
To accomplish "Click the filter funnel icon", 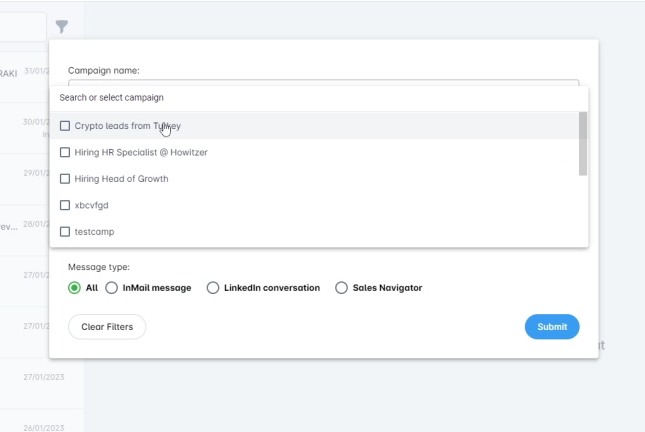I will (62, 27).
